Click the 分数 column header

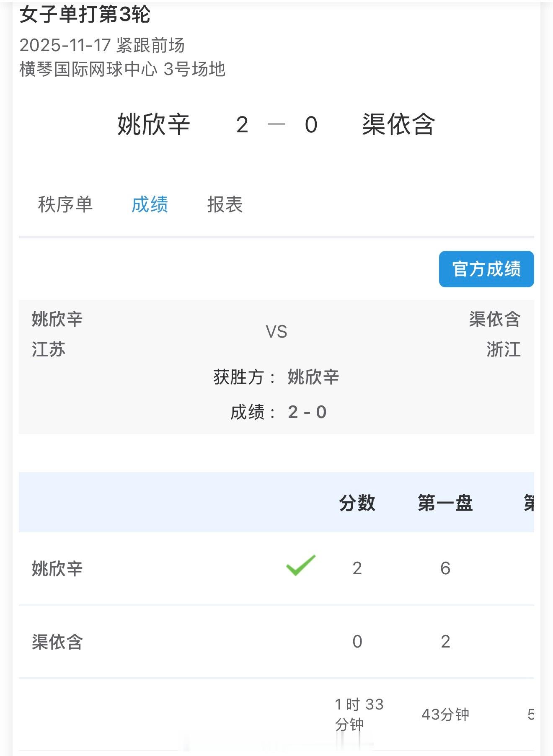click(x=357, y=503)
